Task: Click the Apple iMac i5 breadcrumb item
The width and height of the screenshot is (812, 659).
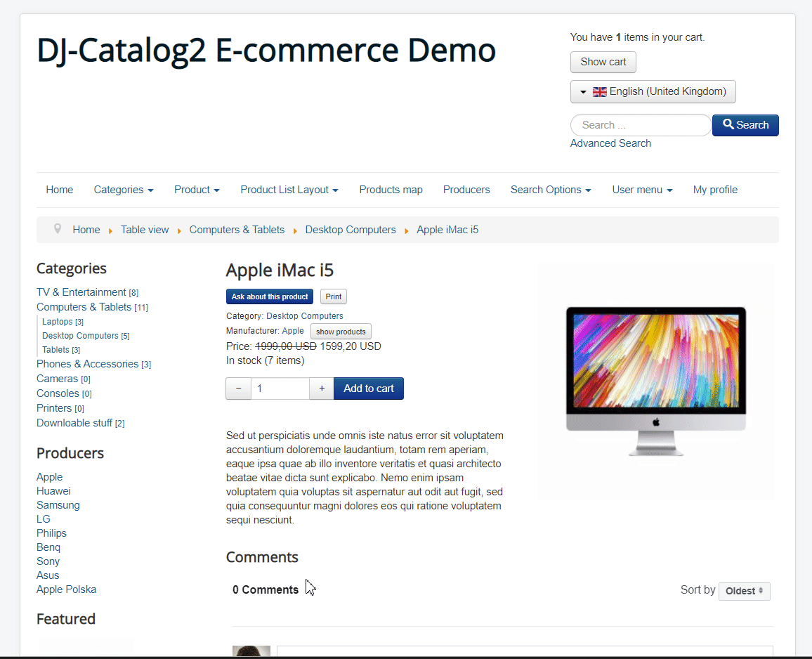Action: point(447,230)
